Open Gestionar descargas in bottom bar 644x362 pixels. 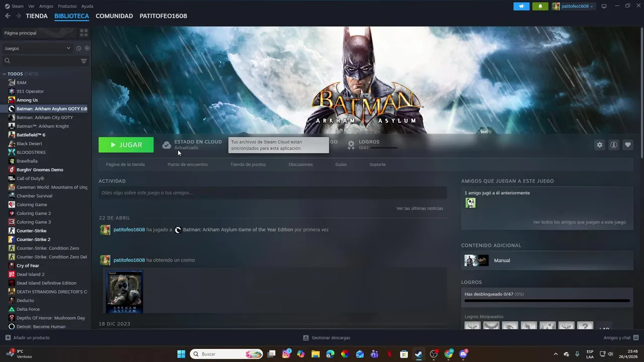pos(327,338)
